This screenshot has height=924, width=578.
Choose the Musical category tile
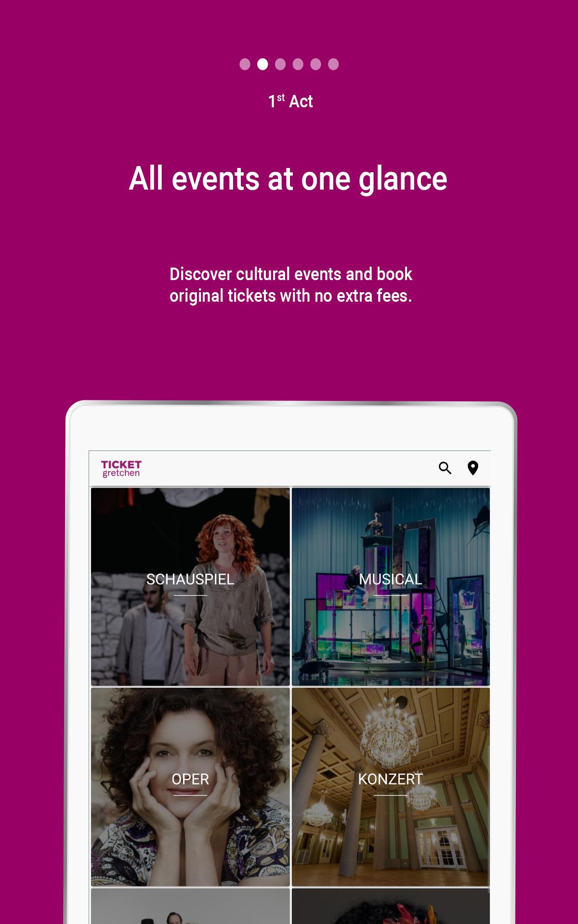pyautogui.click(x=391, y=586)
